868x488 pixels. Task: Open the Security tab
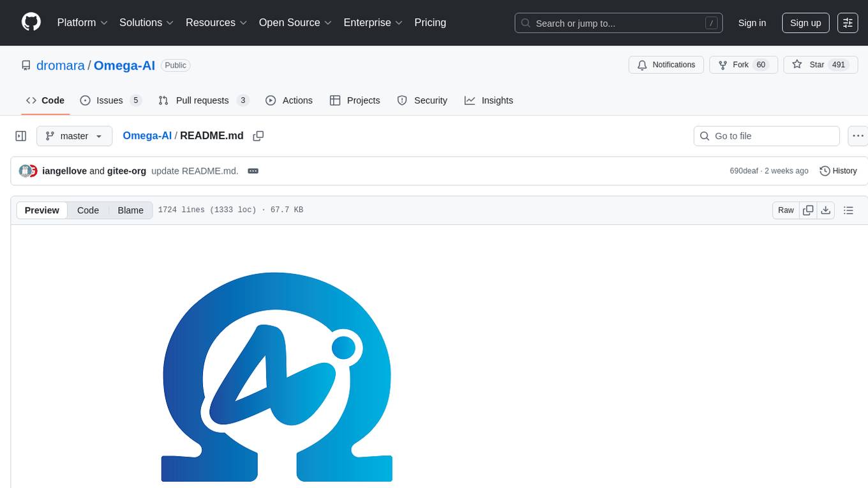(x=423, y=100)
